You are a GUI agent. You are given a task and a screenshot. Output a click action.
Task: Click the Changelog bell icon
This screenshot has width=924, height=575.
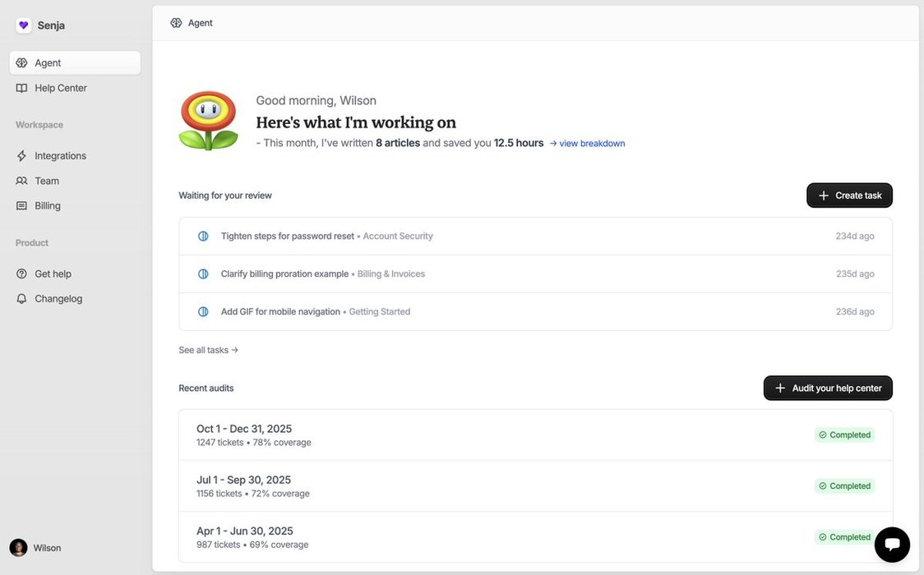(22, 299)
